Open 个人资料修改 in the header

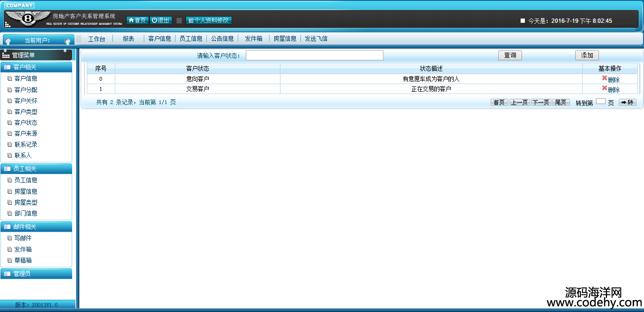[x=209, y=20]
